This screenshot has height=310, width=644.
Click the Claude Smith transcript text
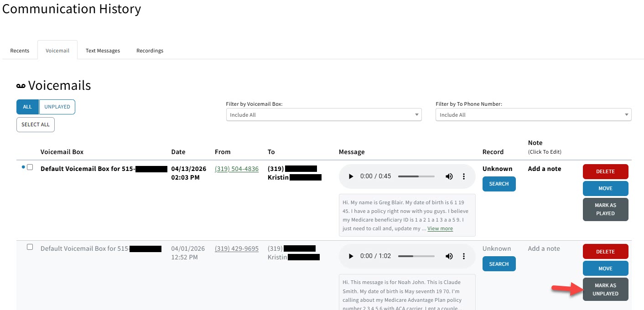tap(407, 292)
